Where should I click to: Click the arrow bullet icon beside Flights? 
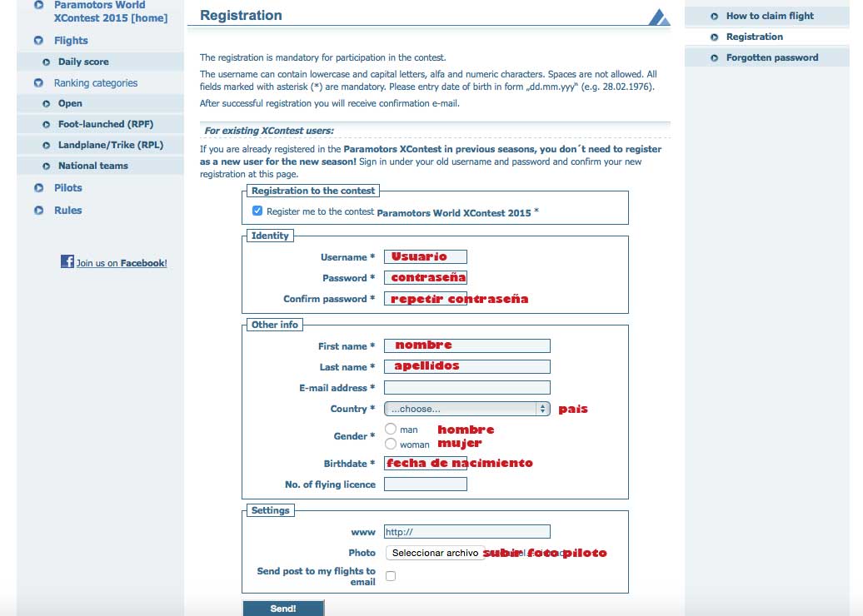click(38, 41)
